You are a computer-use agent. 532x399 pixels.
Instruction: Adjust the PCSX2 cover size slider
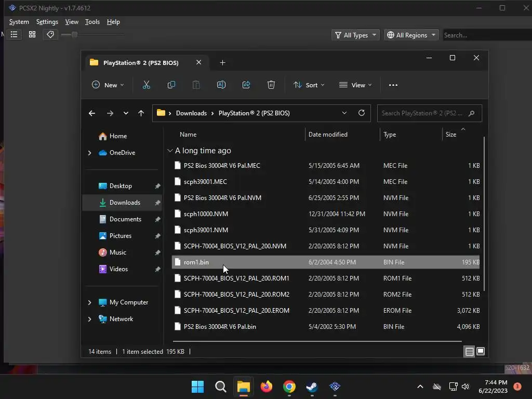[75, 35]
